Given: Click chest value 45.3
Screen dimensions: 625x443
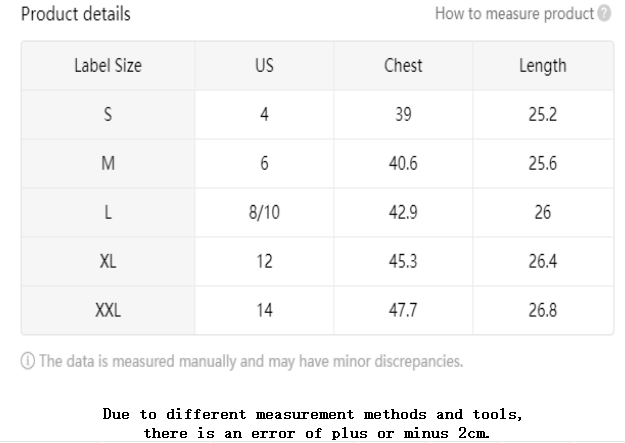Looking at the screenshot, I should [403, 262].
